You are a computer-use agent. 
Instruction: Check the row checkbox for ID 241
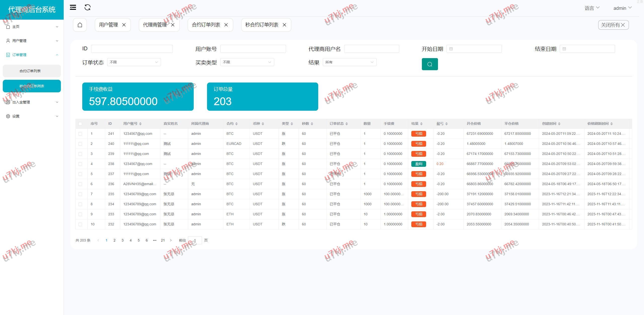coord(80,134)
